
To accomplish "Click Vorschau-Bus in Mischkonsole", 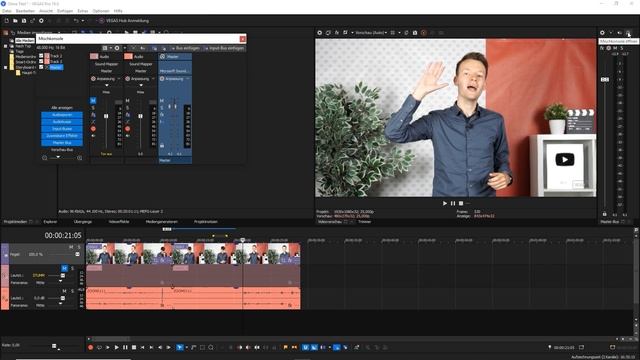I will [62, 150].
